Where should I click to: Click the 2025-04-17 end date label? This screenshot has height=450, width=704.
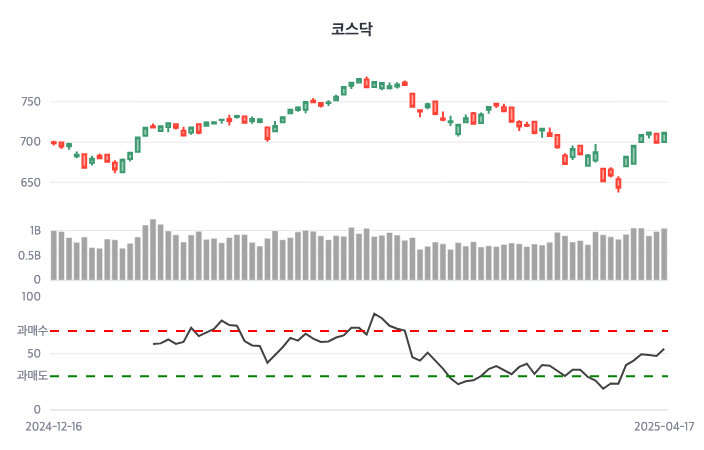(x=664, y=426)
